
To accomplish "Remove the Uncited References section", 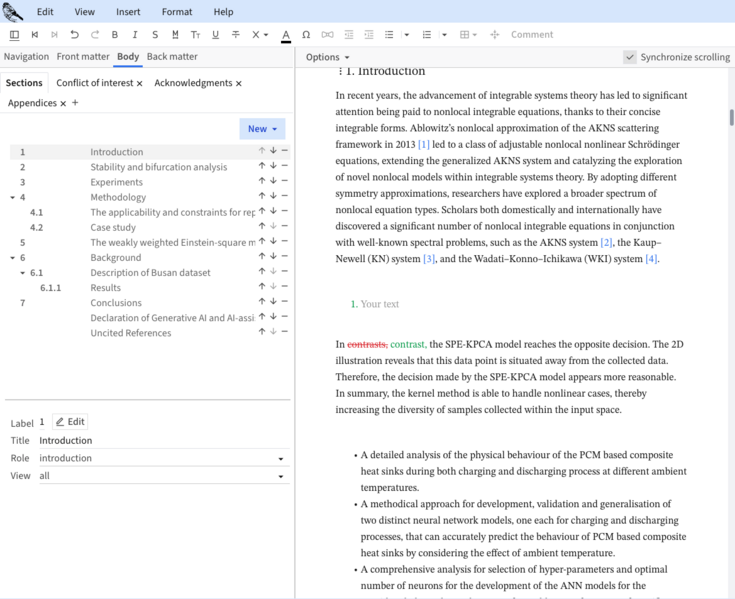I will coord(285,331).
